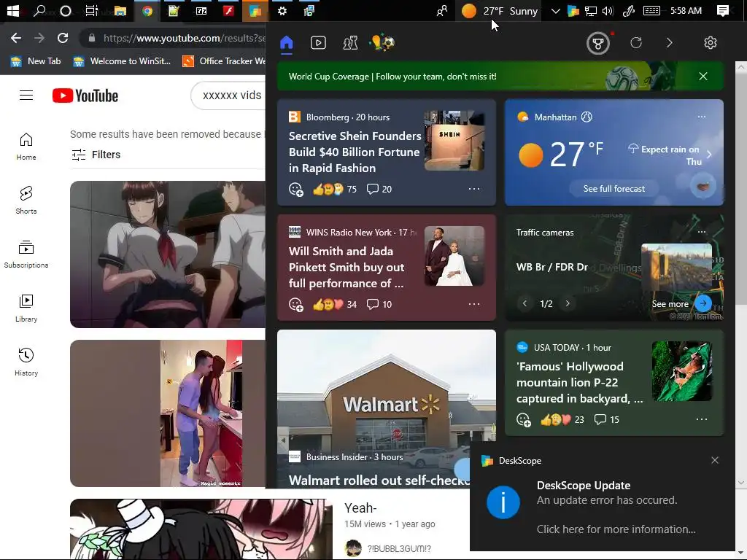Open Settings gear on taskbar
This screenshot has width=747, height=560.
pyautogui.click(x=282, y=10)
